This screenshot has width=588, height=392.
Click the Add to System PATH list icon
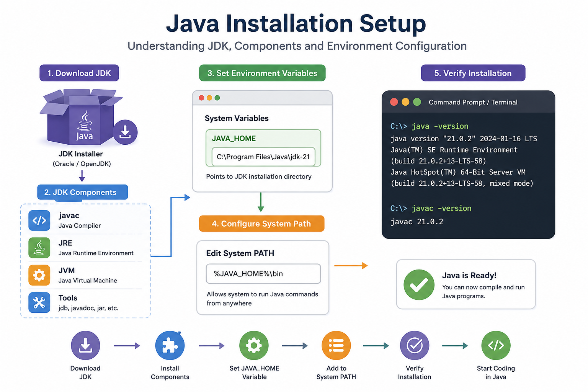[x=336, y=345]
